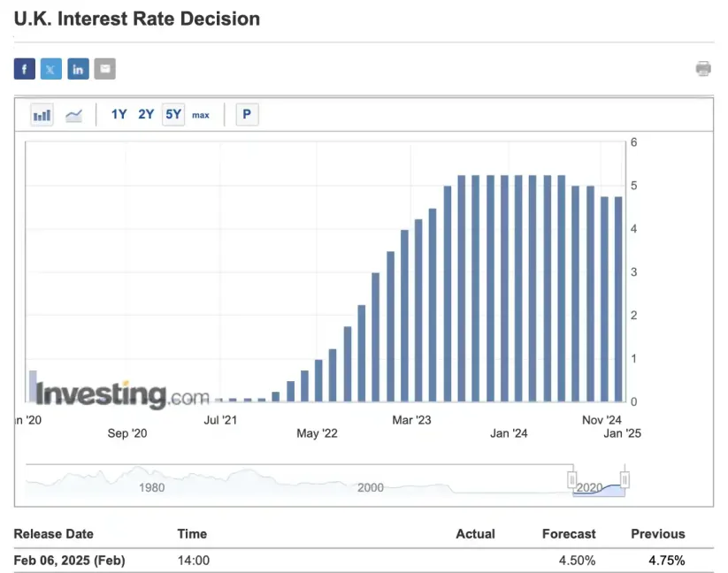Click the left range slider handle

click(572, 479)
